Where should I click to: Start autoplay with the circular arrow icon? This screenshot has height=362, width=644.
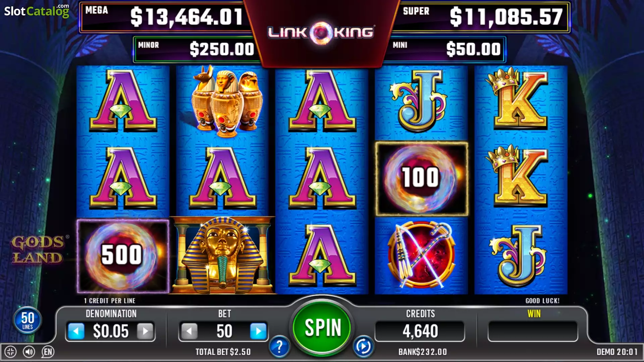click(x=364, y=347)
